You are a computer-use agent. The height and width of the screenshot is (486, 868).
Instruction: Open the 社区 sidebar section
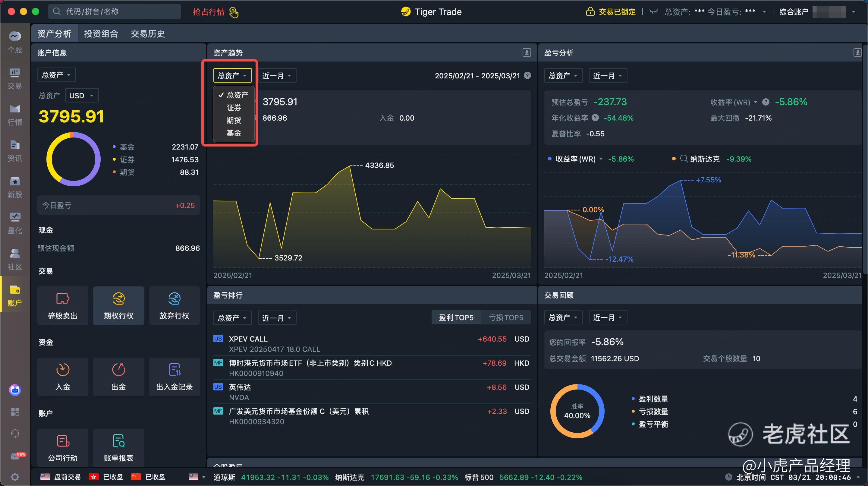(x=15, y=260)
